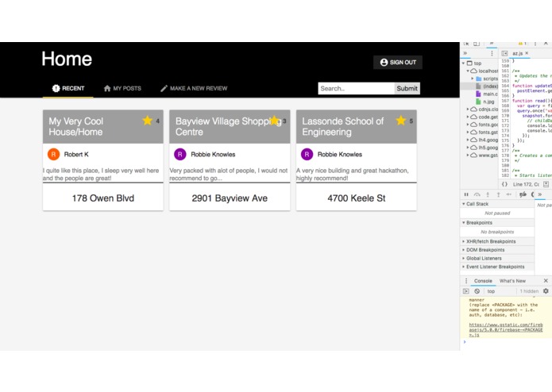Click pretty print braces icon
The width and height of the screenshot is (552, 392).
tap(504, 184)
